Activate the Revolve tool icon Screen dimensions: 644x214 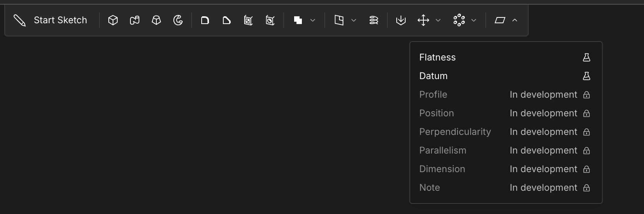pyautogui.click(x=178, y=20)
